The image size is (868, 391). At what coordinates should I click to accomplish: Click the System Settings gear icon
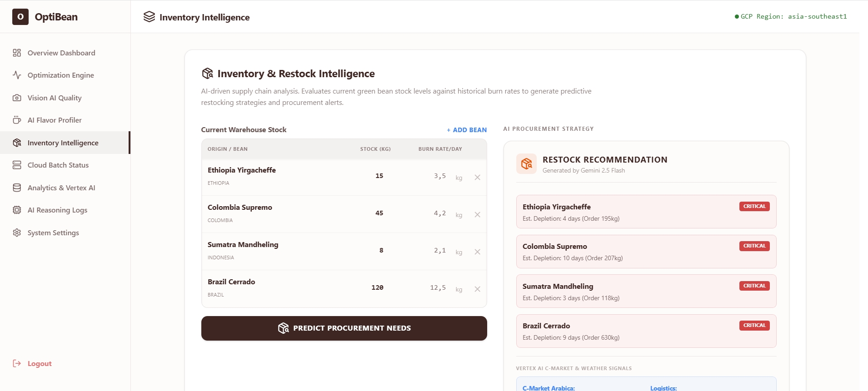pyautogui.click(x=17, y=233)
